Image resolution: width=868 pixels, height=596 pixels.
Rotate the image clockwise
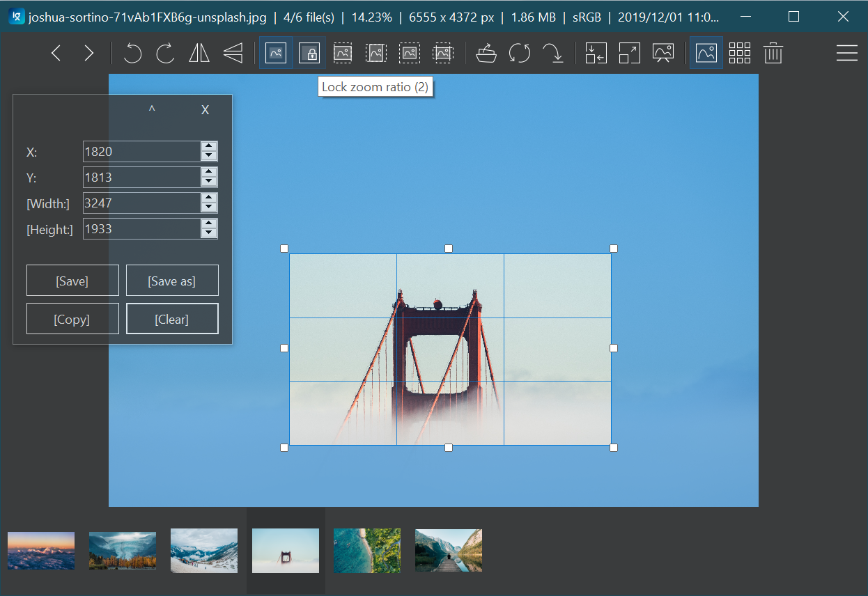pyautogui.click(x=166, y=53)
